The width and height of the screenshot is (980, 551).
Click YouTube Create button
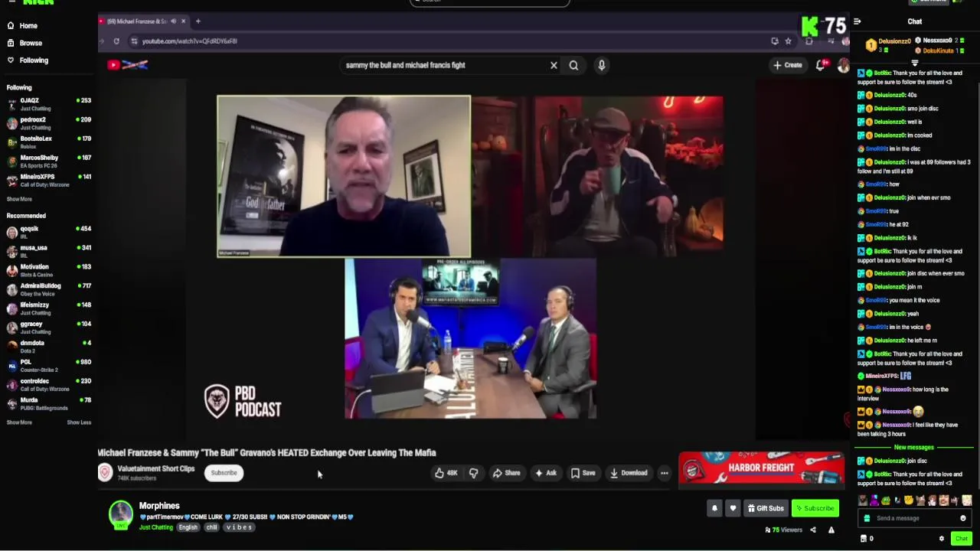788,65
